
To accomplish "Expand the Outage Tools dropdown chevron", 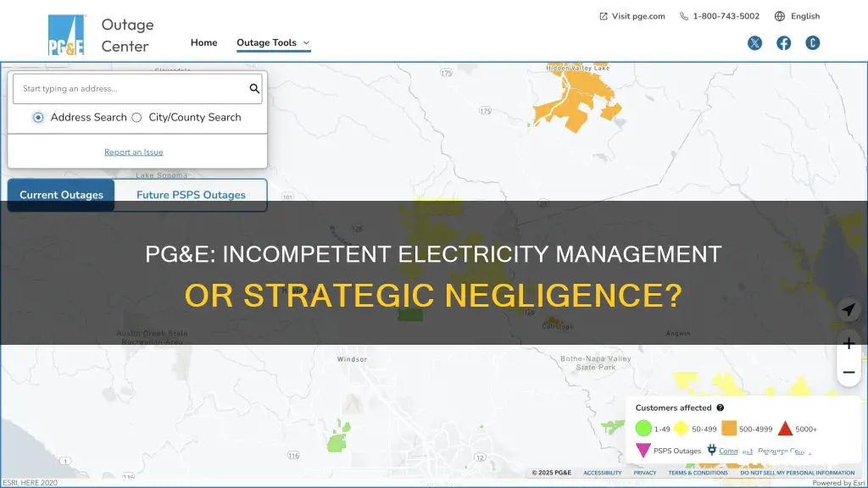I will pyautogui.click(x=306, y=42).
